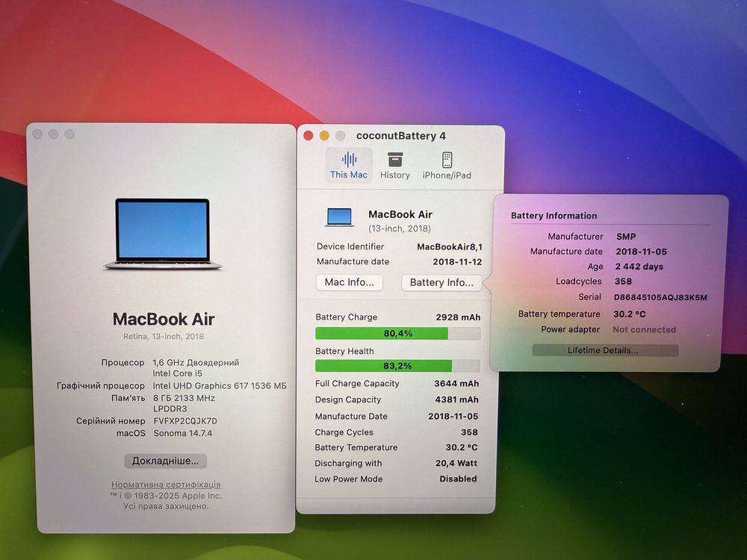Click the (13-inch, 2018) model subtitle in coconutBattery

click(400, 228)
